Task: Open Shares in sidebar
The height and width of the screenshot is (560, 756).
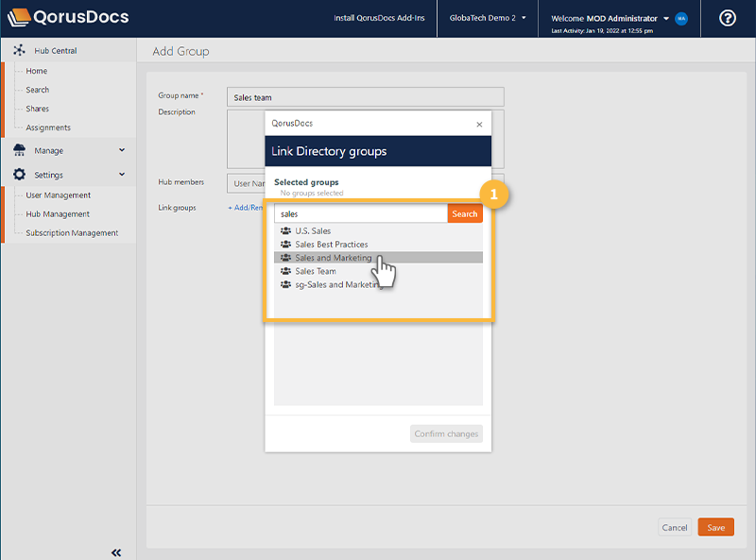Action: click(38, 109)
